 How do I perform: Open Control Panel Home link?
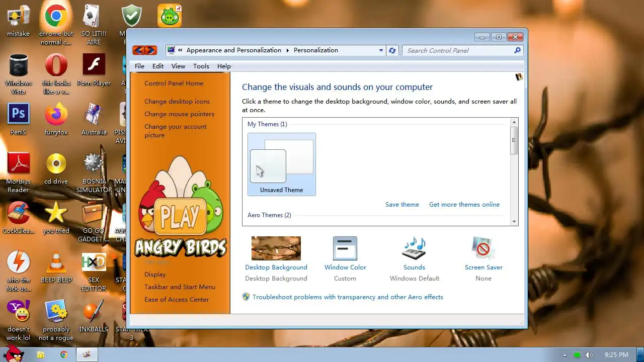point(174,83)
